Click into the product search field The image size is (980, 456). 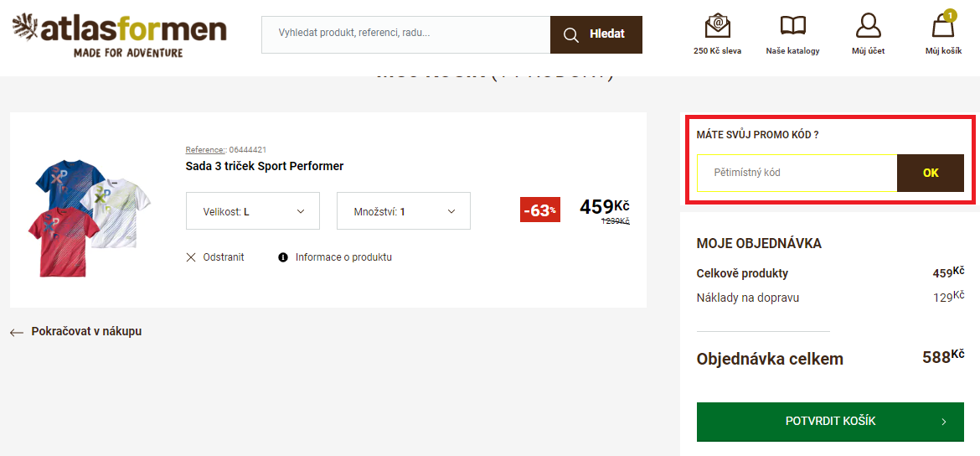[405, 34]
